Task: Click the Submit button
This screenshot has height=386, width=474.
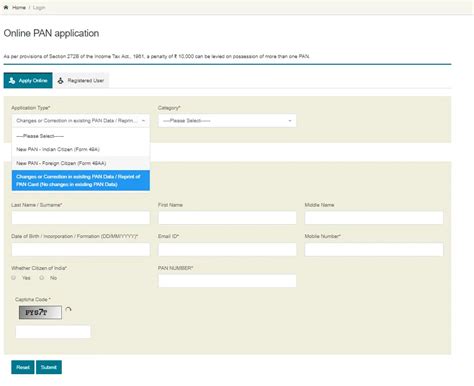Action: (49, 367)
